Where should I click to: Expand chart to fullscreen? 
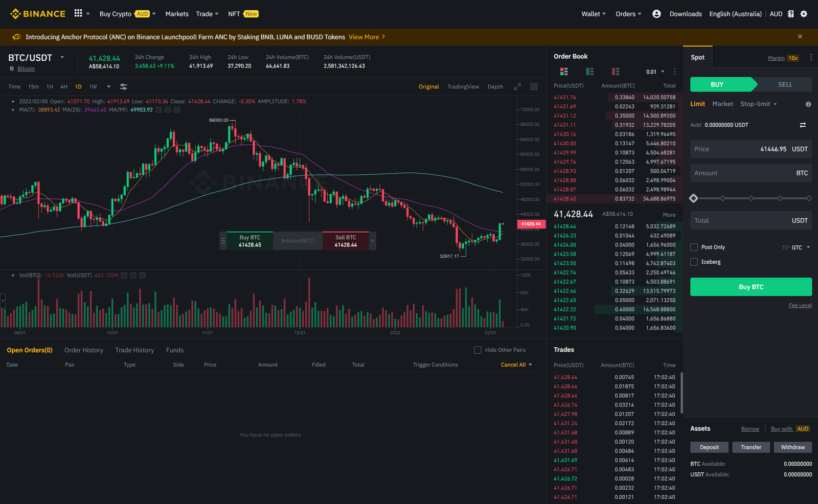point(517,87)
